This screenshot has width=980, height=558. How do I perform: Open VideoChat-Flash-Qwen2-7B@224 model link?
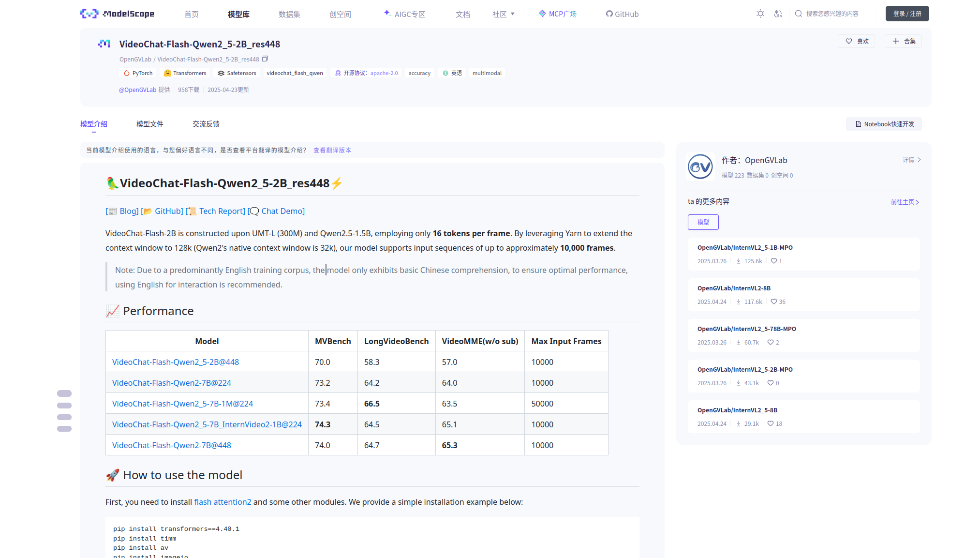171,383
